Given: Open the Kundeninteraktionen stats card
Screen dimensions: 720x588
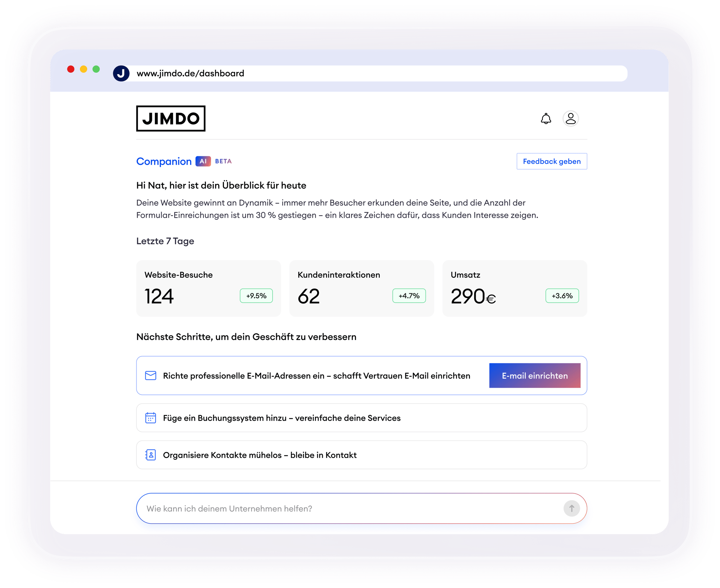Looking at the screenshot, I should tap(361, 288).
